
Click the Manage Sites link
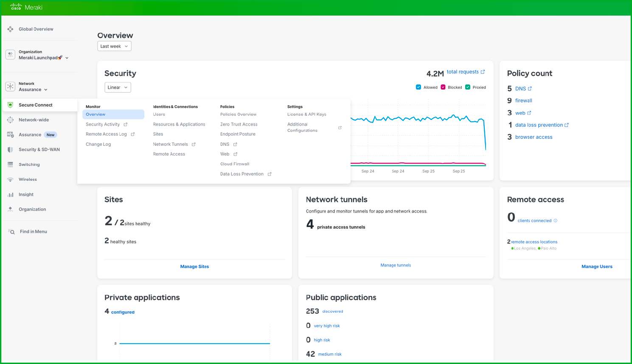point(194,266)
